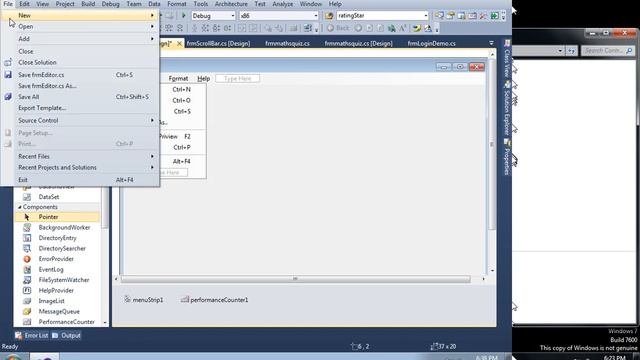Image resolution: width=640 pixels, height=360 pixels.
Task: Click the green arrow icon at toolbar right end
Action: point(495,16)
